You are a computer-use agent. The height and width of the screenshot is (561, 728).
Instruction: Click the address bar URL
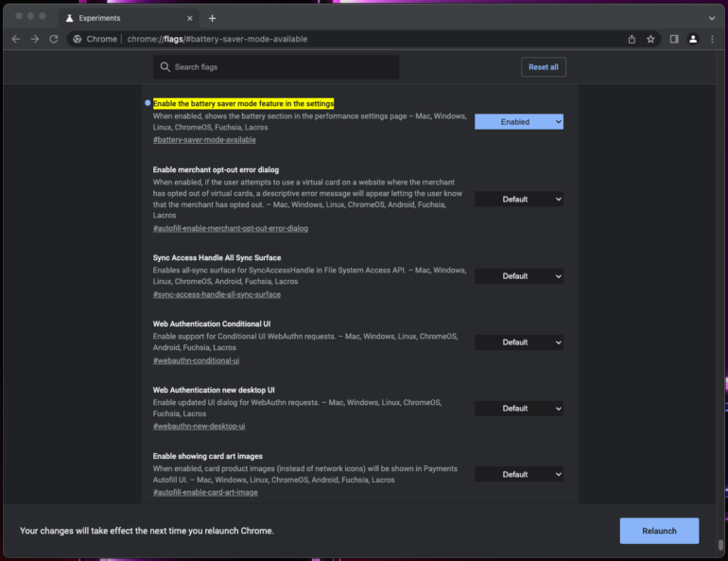[217, 39]
